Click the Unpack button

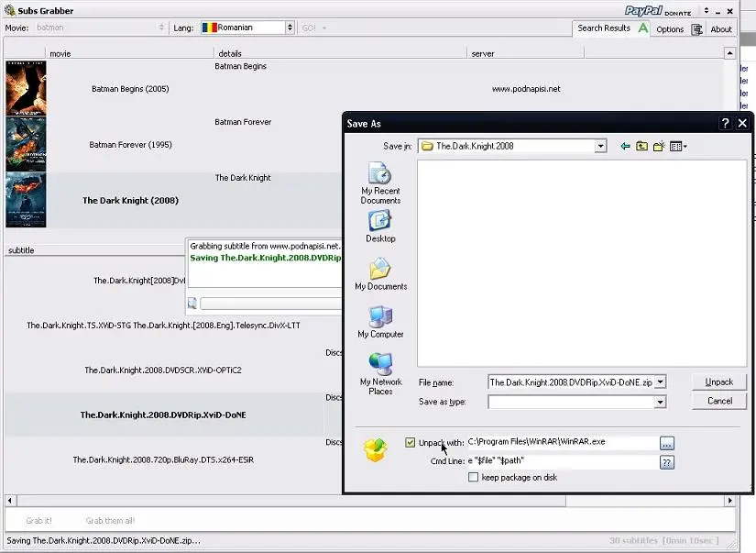[x=718, y=382]
